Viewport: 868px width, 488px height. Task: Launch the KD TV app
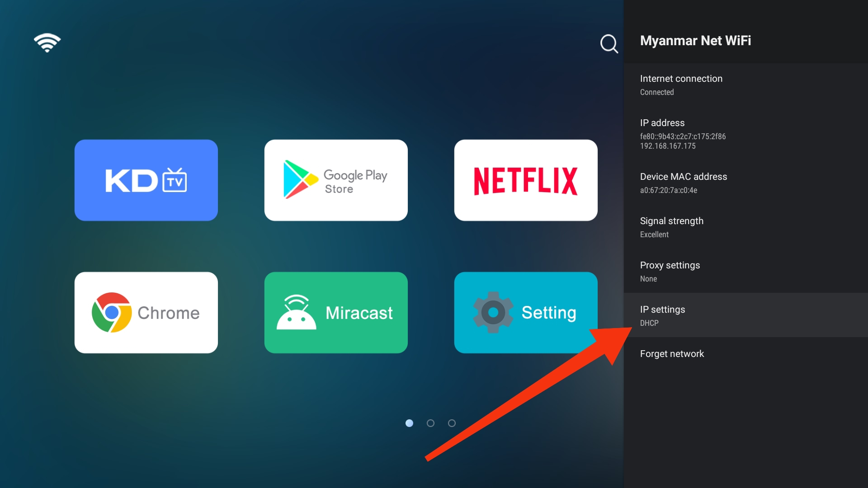click(146, 180)
